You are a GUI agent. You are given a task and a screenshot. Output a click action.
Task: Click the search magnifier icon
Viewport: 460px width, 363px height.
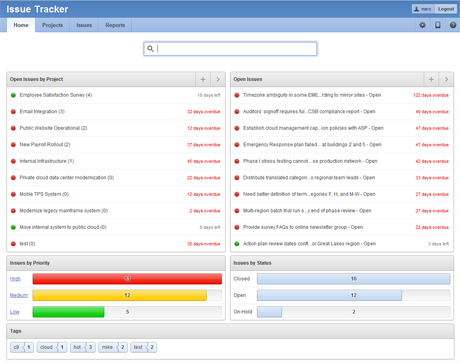[151, 49]
